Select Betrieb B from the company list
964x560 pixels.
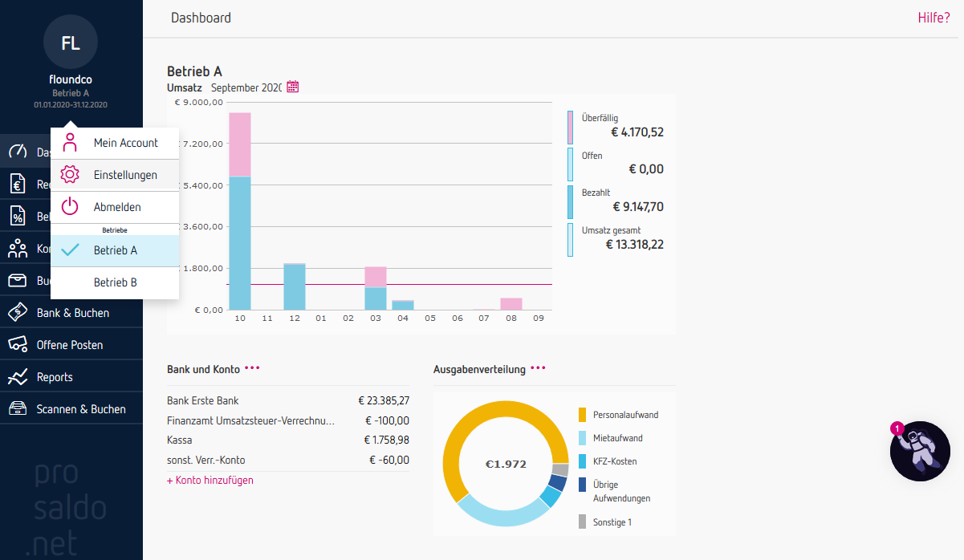pos(116,282)
